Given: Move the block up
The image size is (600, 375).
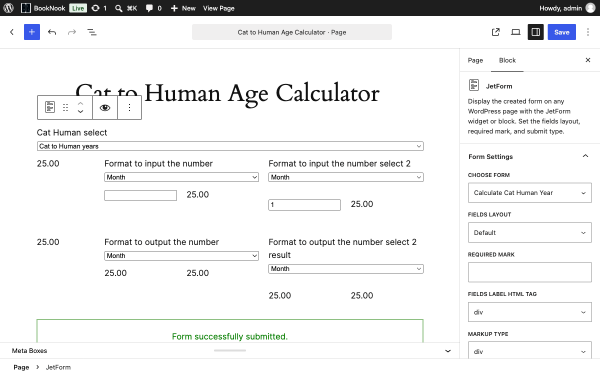Looking at the screenshot, I should pyautogui.click(x=80, y=103).
